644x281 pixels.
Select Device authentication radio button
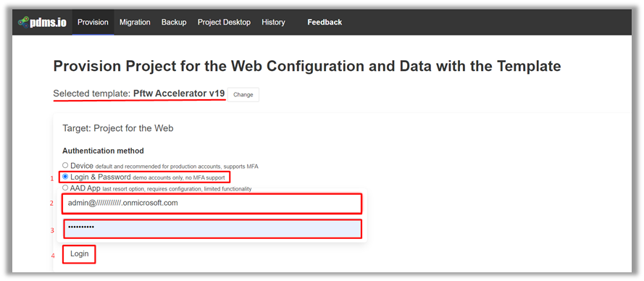(x=65, y=165)
